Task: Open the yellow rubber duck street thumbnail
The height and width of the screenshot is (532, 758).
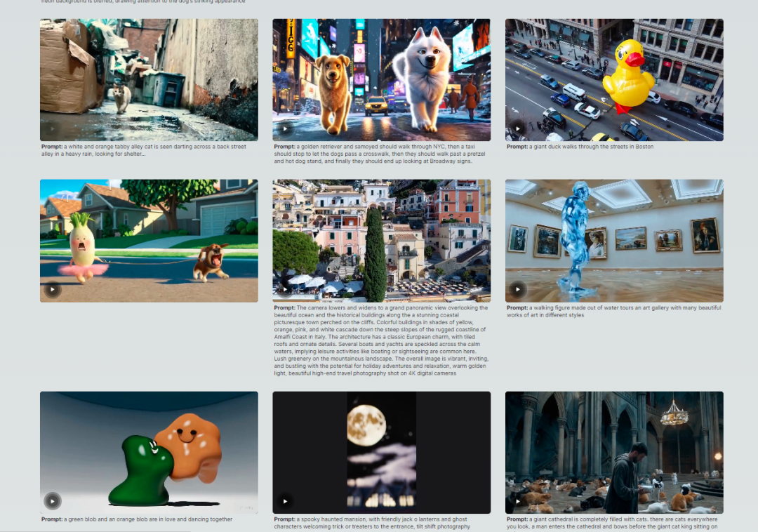Action: pos(614,80)
